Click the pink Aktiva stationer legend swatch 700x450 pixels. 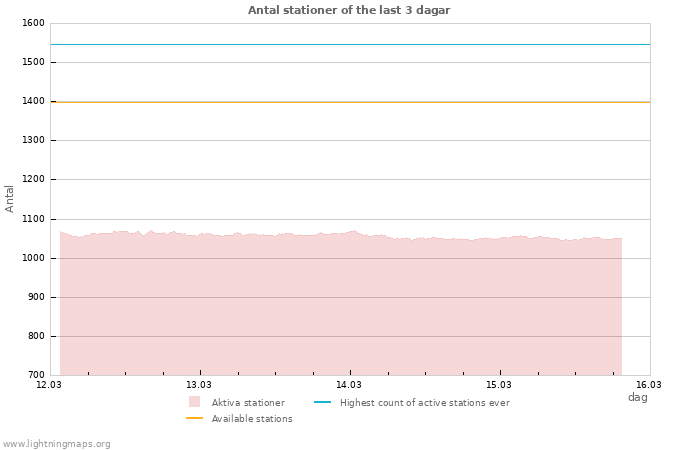pos(194,402)
